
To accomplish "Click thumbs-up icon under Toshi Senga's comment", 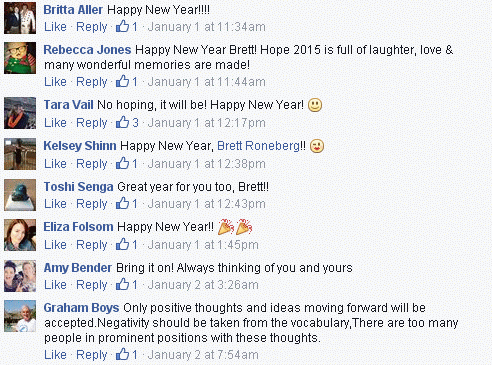I will click(122, 203).
